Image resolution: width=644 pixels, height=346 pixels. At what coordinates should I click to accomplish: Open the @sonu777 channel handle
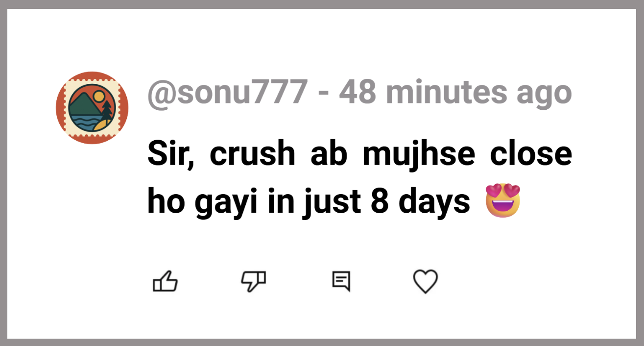coord(228,92)
